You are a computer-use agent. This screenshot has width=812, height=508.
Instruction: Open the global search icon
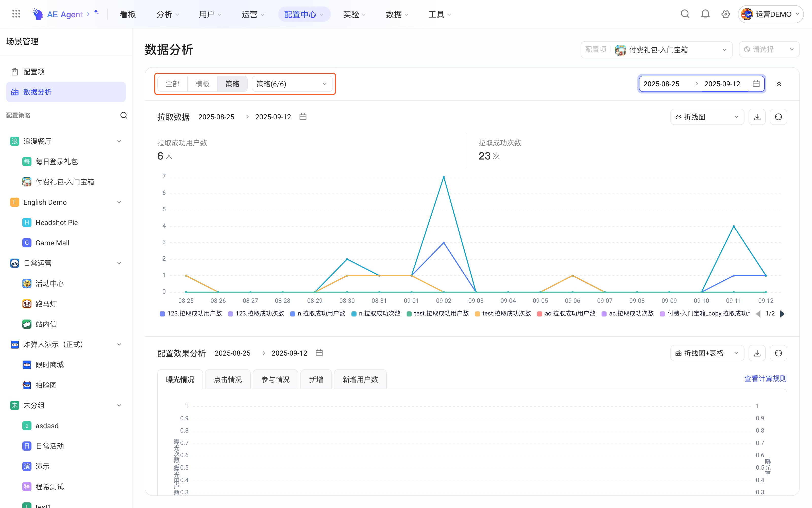click(x=685, y=14)
